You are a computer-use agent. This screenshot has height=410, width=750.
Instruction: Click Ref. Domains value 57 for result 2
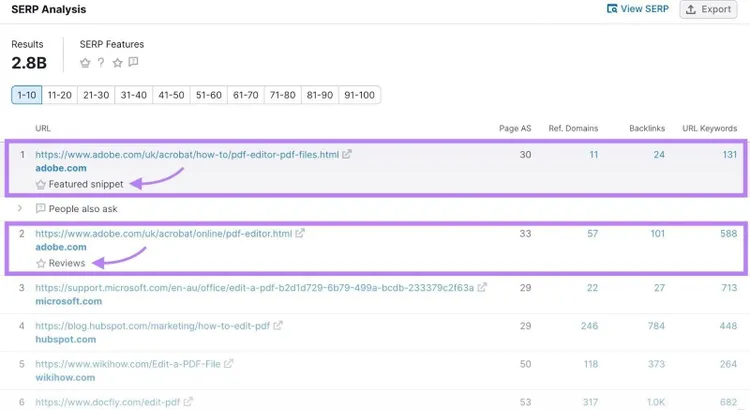(593, 233)
